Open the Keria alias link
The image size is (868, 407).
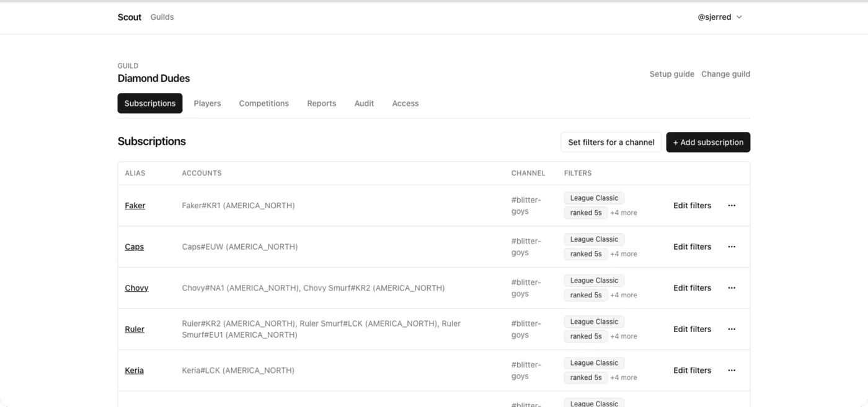[135, 370]
